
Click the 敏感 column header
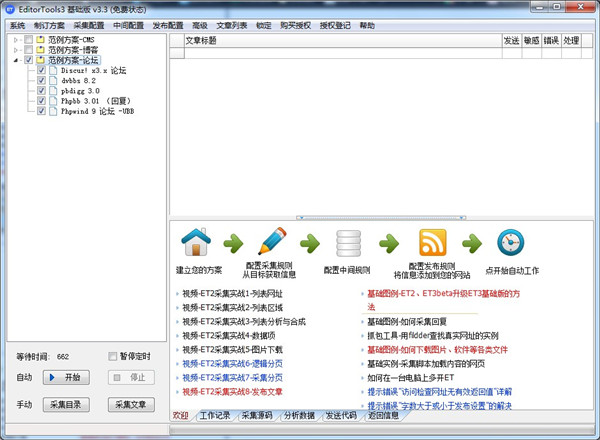click(532, 41)
